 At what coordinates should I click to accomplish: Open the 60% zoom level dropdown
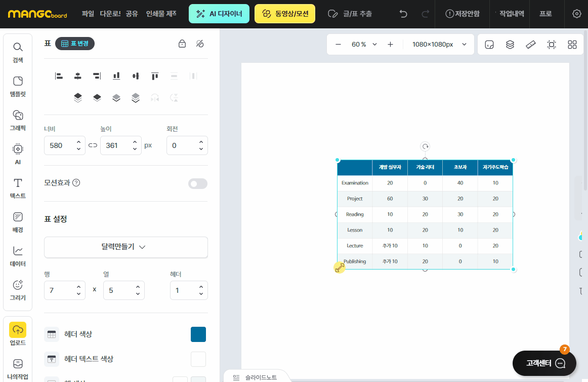(364, 45)
